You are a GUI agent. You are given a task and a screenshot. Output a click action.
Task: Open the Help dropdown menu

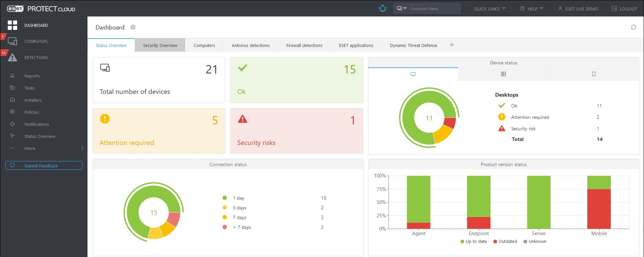tap(531, 9)
